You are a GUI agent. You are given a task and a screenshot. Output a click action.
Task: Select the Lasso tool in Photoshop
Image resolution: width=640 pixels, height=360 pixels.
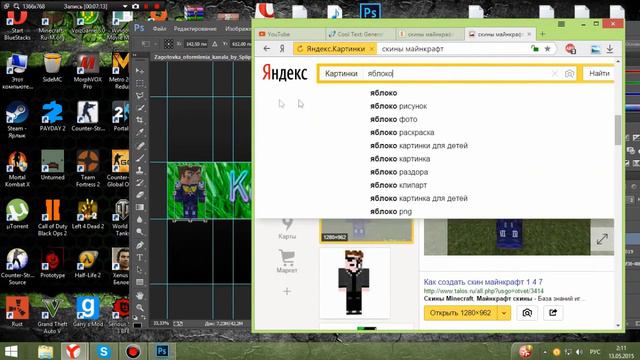pos(140,96)
